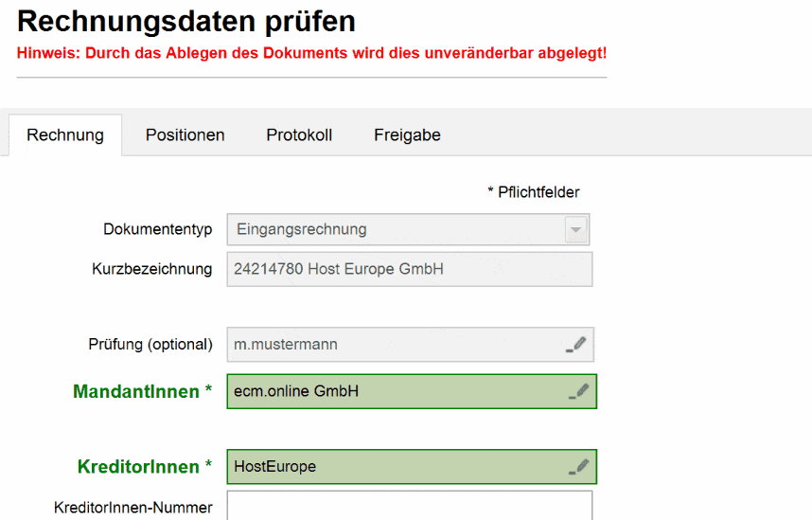812x520 pixels.
Task: Click the edit pencil in the KreditorInnen field
Action: (578, 466)
